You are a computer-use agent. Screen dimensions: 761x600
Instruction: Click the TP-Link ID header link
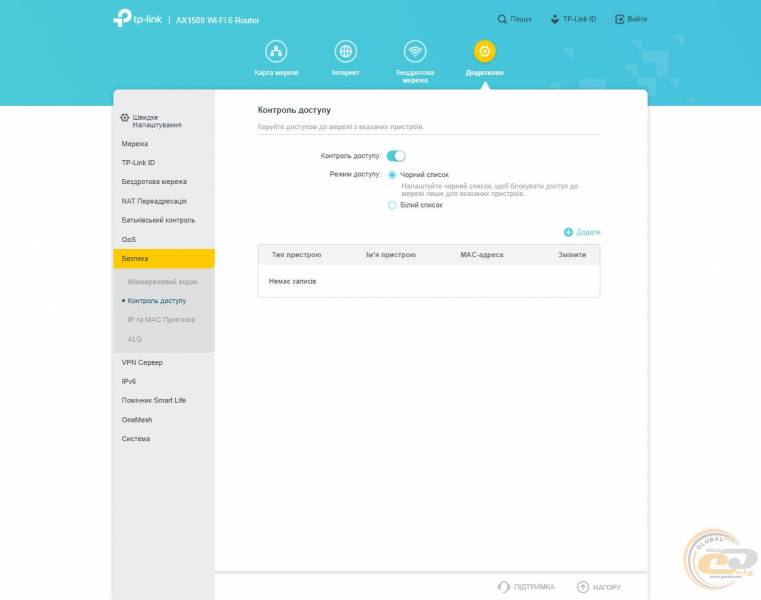point(579,19)
